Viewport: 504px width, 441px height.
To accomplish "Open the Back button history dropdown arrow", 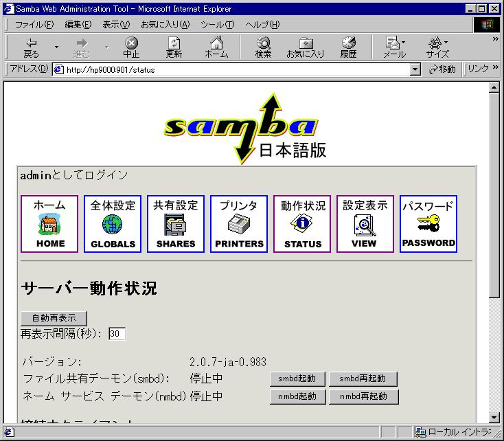I will coord(56,47).
